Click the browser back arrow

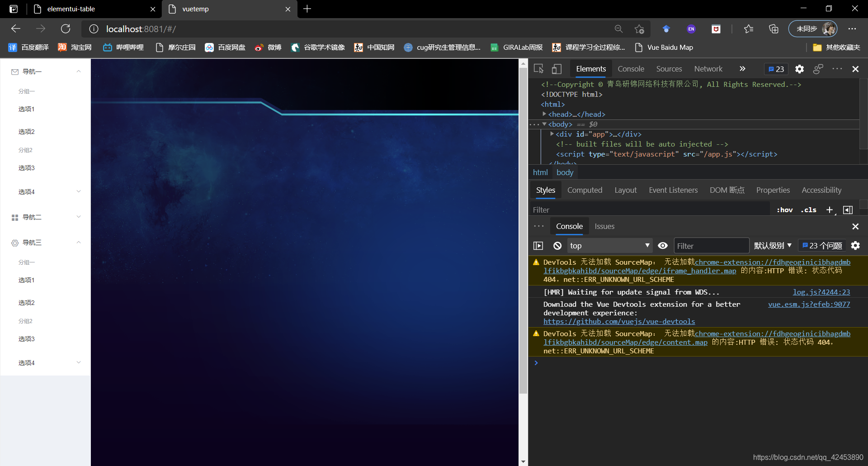coord(16,29)
